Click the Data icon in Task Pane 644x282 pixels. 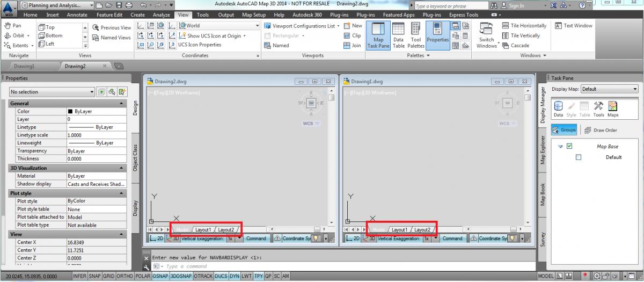558,109
